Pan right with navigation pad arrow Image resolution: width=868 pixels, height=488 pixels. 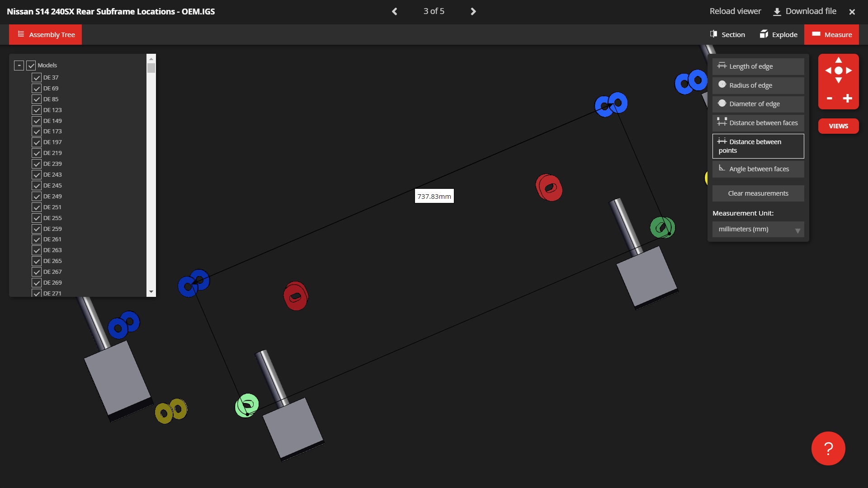tap(849, 70)
